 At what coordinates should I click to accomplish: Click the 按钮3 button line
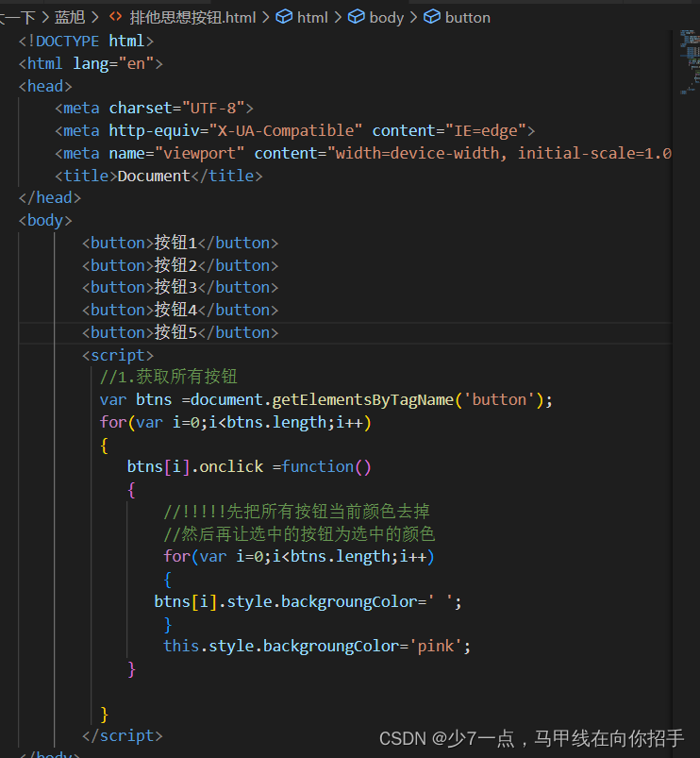(x=180, y=288)
